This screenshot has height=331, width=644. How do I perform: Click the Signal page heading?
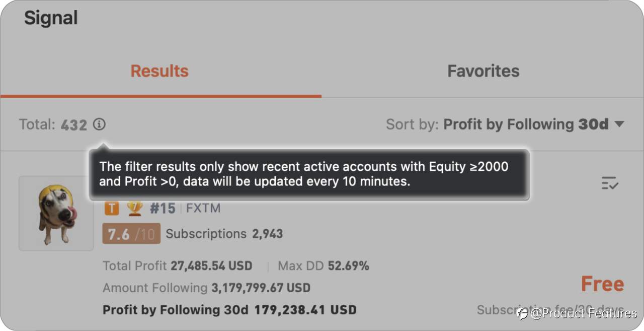(51, 18)
